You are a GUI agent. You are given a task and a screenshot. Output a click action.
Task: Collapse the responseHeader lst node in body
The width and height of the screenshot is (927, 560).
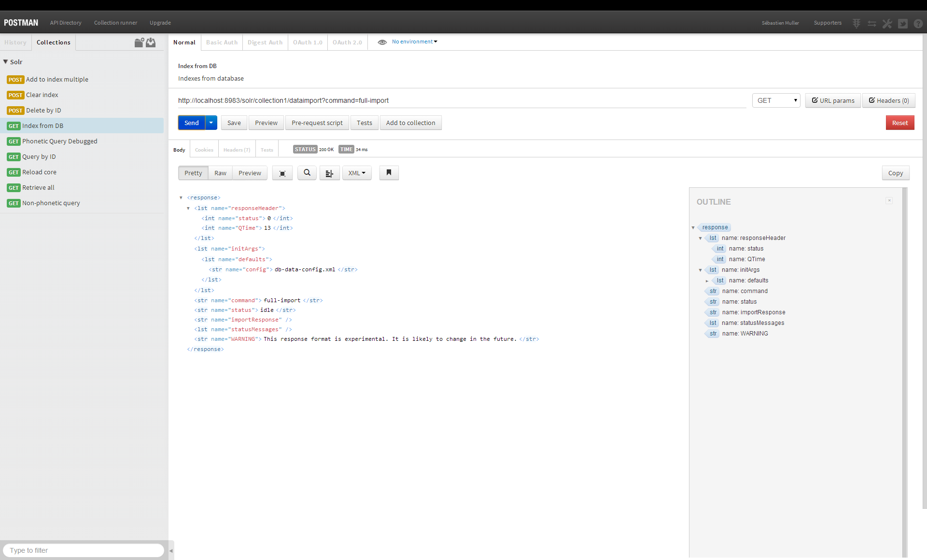coord(188,209)
